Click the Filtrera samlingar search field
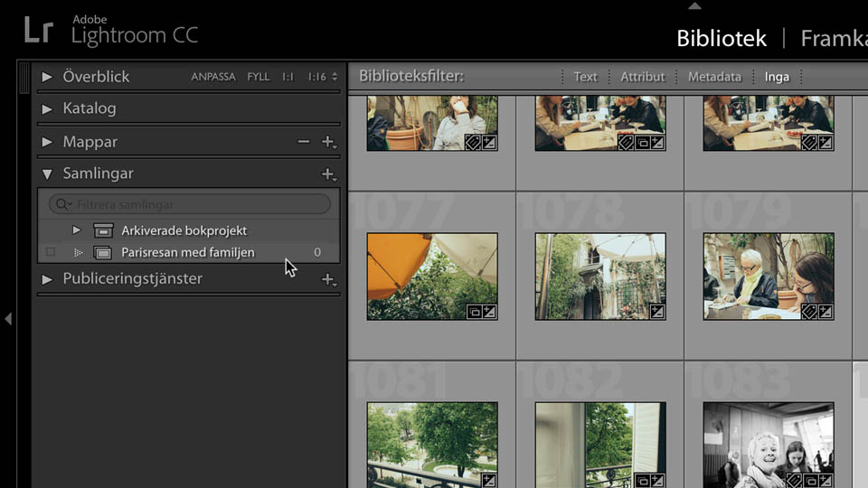The height and width of the screenshot is (488, 868). click(x=199, y=205)
